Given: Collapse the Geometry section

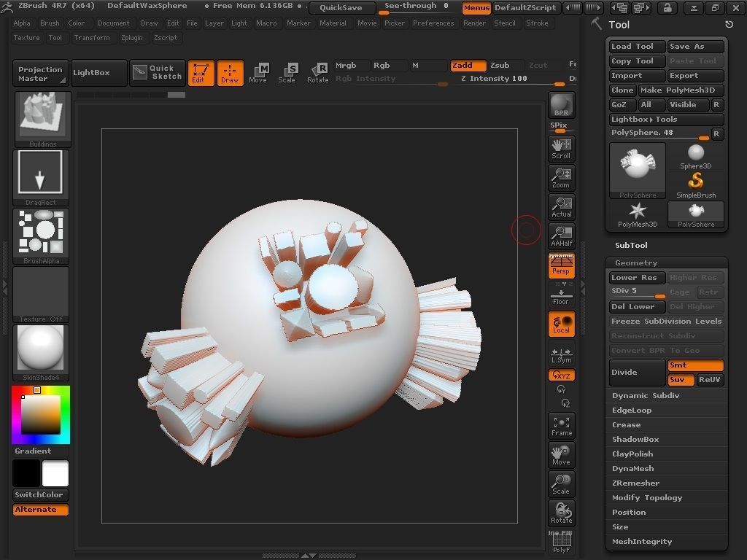Looking at the screenshot, I should coord(635,262).
